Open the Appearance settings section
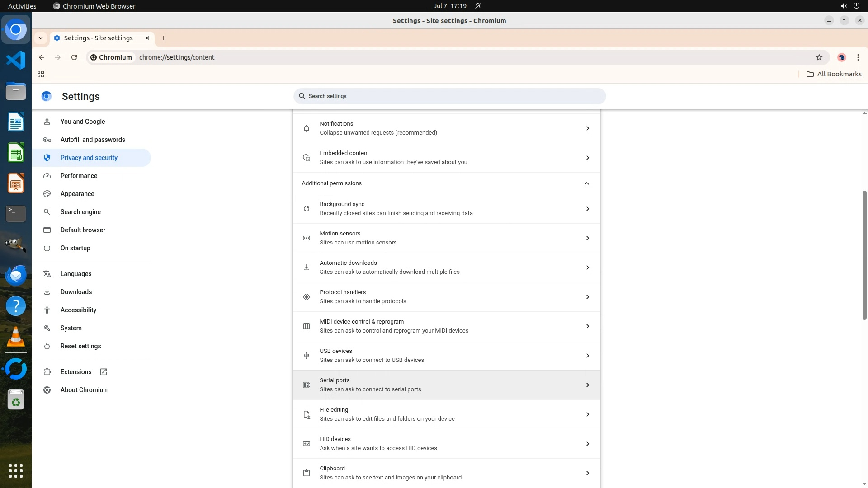The width and height of the screenshot is (868, 488). (77, 194)
